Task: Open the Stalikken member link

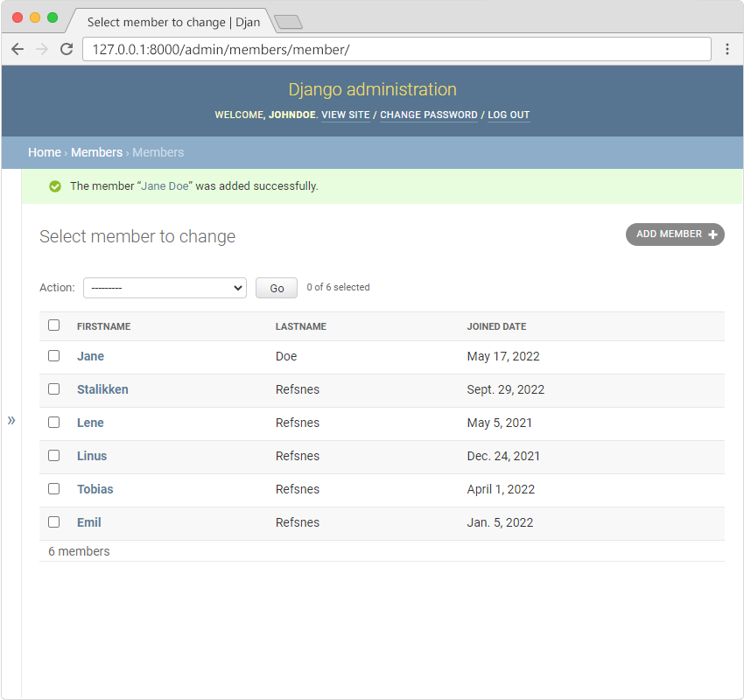Action: (x=102, y=389)
